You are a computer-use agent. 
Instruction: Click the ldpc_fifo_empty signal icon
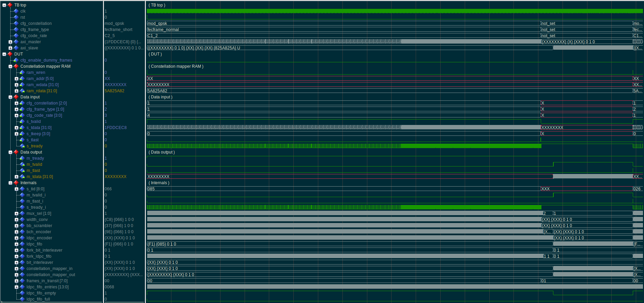[22, 293]
